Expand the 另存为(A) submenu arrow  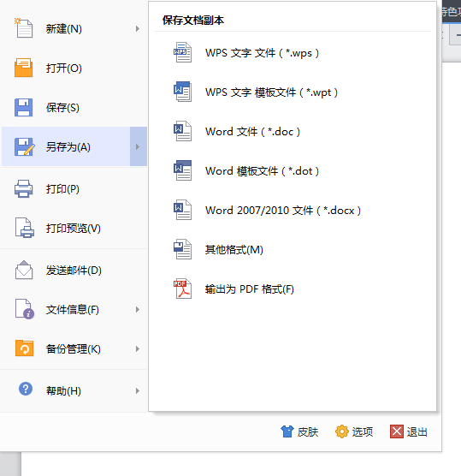coord(139,146)
